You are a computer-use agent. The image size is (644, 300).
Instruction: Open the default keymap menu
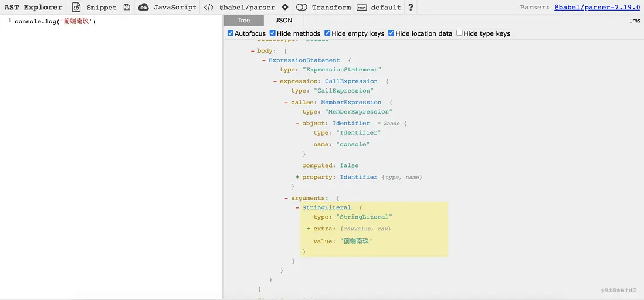pyautogui.click(x=386, y=8)
